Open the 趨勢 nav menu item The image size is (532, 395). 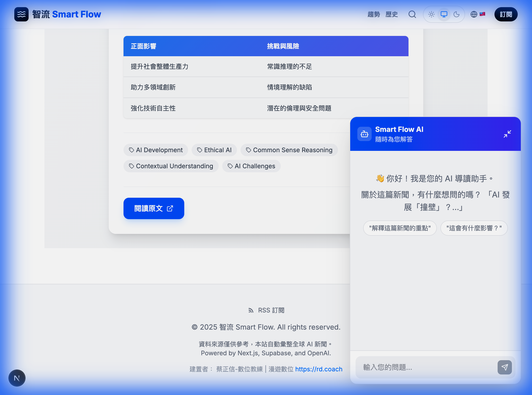tap(374, 14)
